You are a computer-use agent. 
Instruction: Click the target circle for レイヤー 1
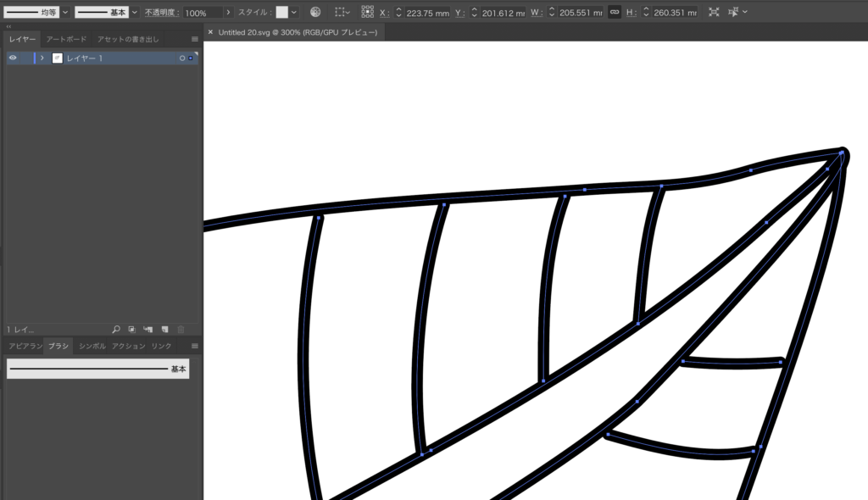point(181,58)
